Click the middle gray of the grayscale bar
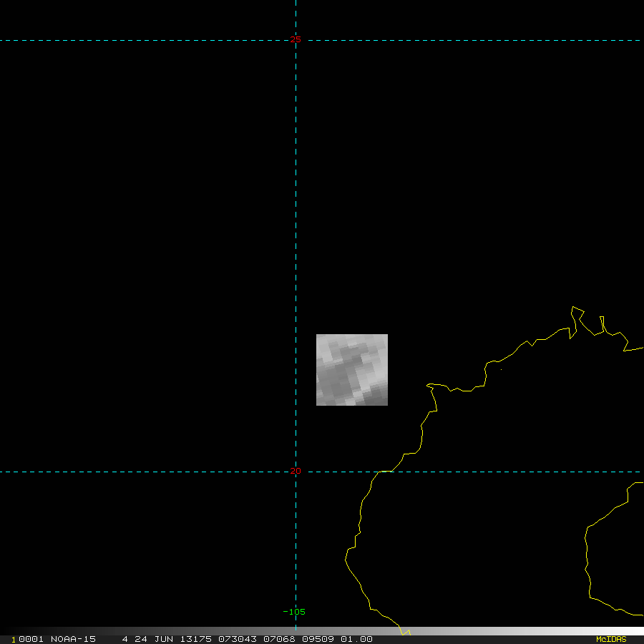Screen dimensions: 644x644 pyautogui.click(x=322, y=631)
